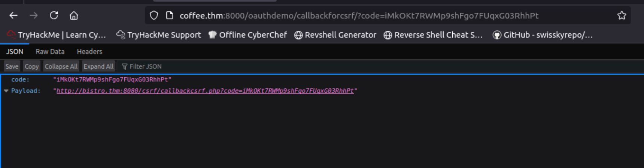Click the Copy button
Image resolution: width=644 pixels, height=168 pixels.
31,66
